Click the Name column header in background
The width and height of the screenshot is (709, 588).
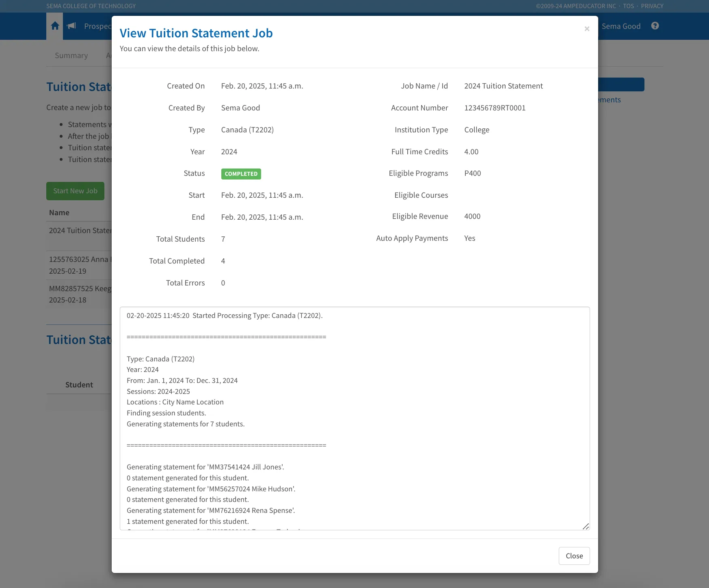click(x=59, y=213)
